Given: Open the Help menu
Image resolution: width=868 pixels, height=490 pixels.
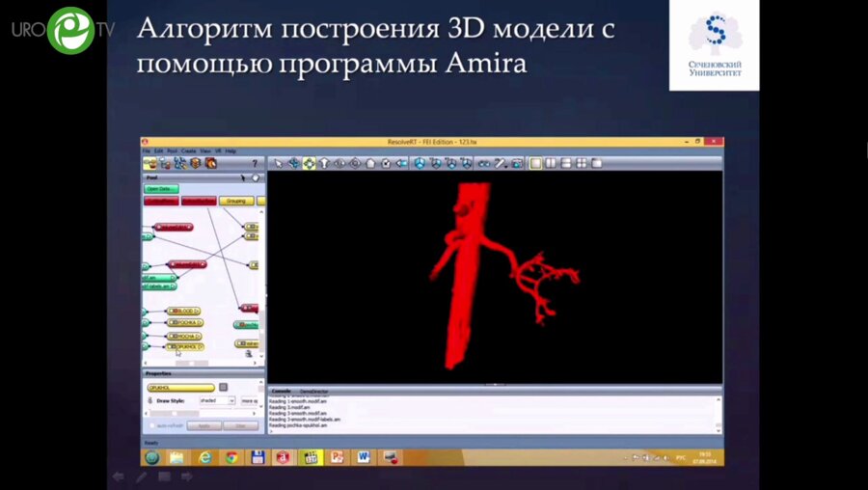Looking at the screenshot, I should (231, 150).
